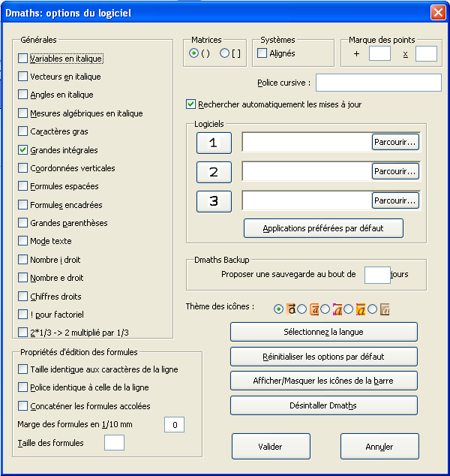Uncheck Grandes intégrales option
Screen dimensions: 450x476
pos(23,150)
